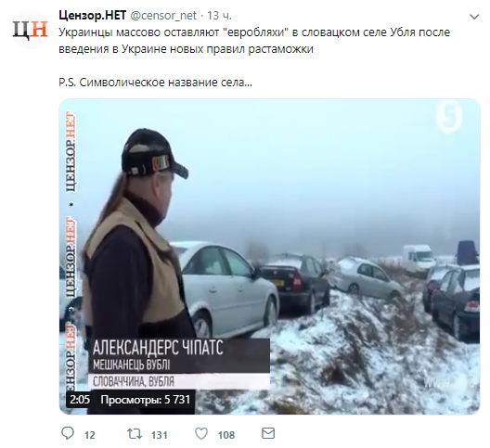Click the tweet text about Убля
490x448 pixels.
pyautogui.click(x=254, y=41)
